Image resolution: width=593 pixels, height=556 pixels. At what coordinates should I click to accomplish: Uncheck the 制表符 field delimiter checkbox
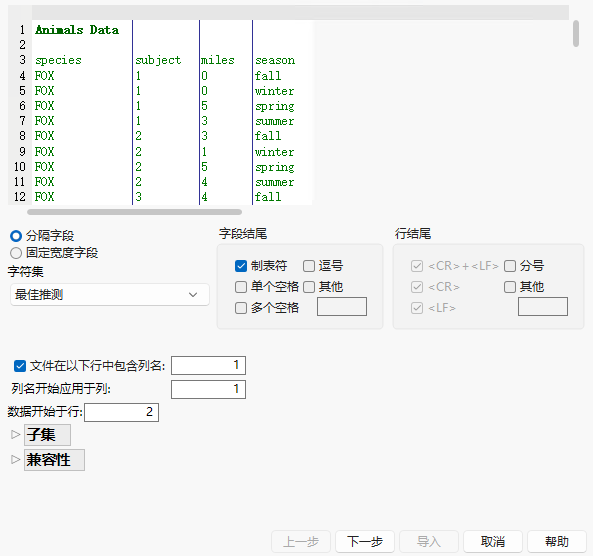[x=241, y=266]
